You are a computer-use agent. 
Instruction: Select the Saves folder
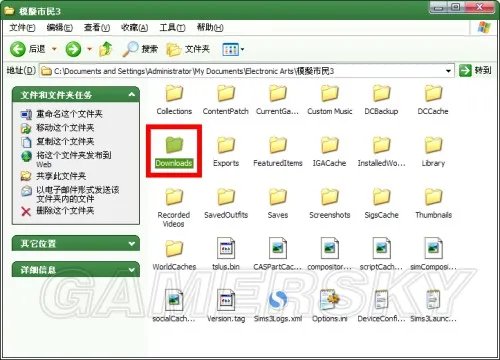point(278,203)
